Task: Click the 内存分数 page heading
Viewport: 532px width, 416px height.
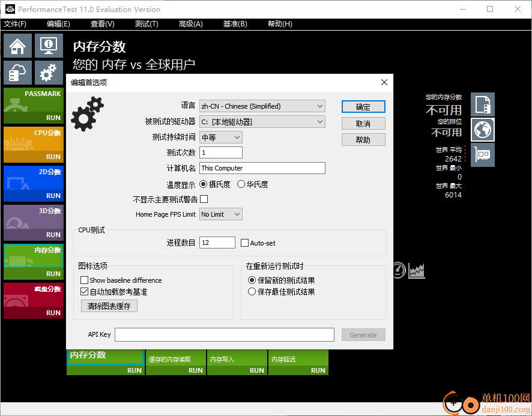Action: (x=100, y=47)
